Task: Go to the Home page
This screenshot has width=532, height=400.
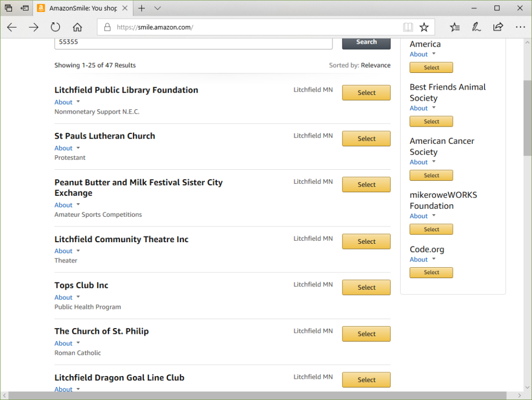Action: (x=77, y=27)
